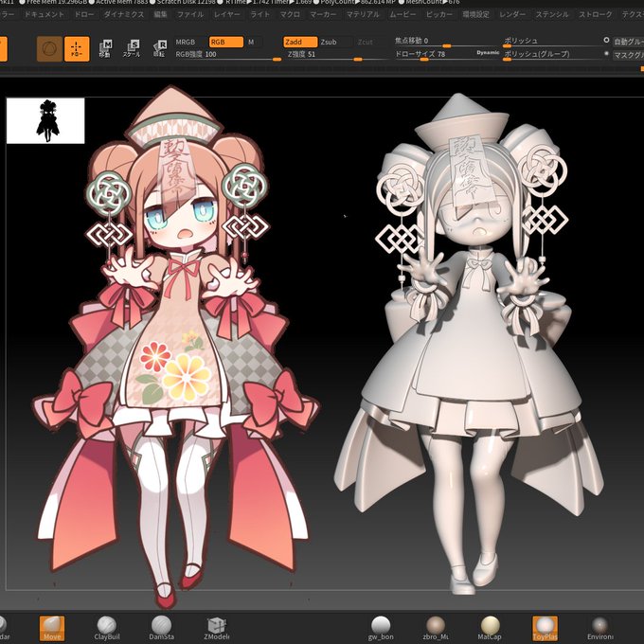Choose the Environment material sphere
The width and height of the screenshot is (644, 644).
(600, 628)
